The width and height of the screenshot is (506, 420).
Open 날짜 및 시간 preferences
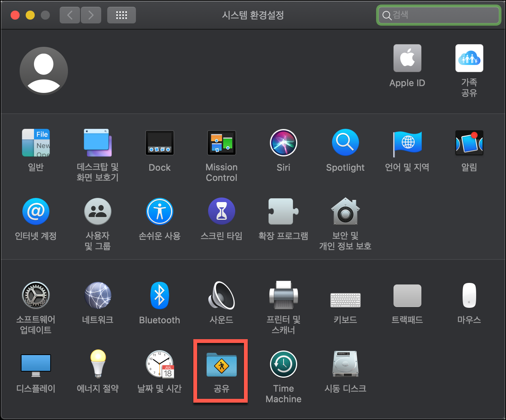pyautogui.click(x=160, y=364)
